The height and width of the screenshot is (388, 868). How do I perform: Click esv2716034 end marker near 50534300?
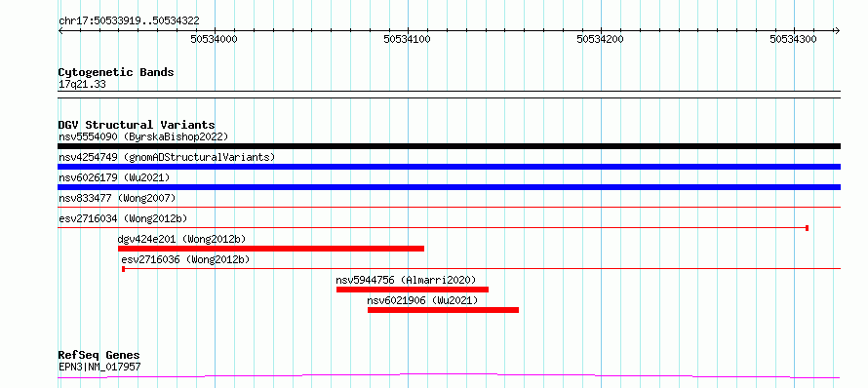coord(808,228)
